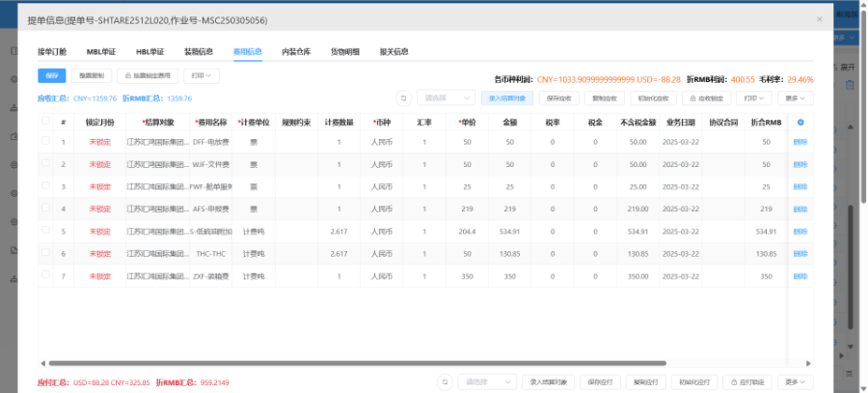Click the trash icon in the background page
Image resolution: width=868 pixels, height=393 pixels.
[851, 85]
